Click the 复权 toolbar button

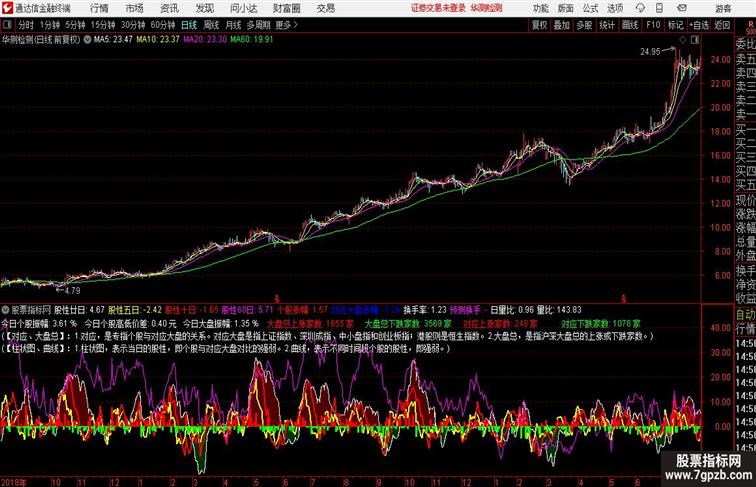(x=540, y=25)
